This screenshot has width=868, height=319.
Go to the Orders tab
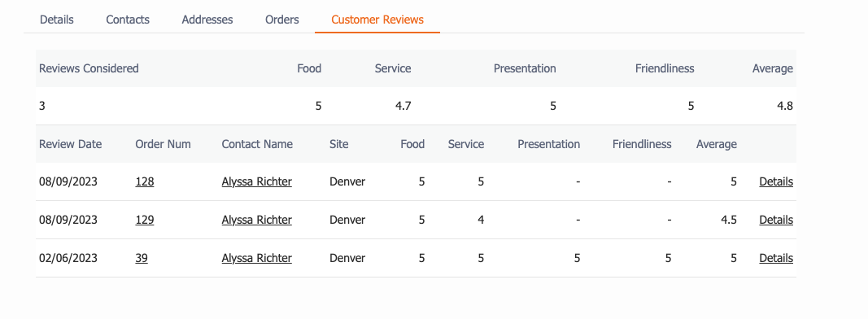(x=281, y=20)
